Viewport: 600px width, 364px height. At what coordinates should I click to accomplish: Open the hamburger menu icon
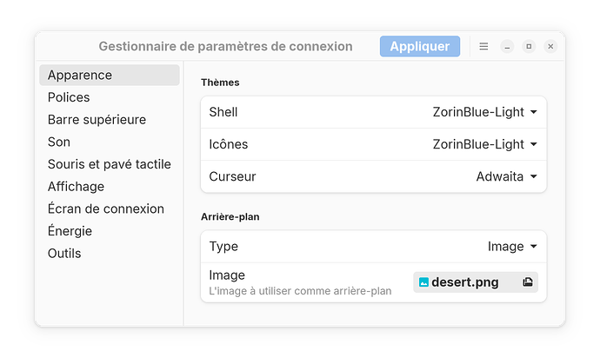pyautogui.click(x=483, y=46)
